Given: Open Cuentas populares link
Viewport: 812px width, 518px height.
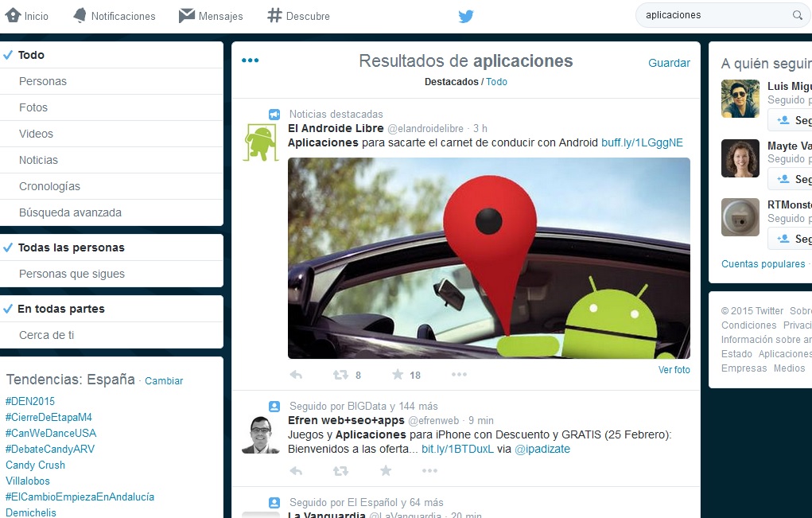Looking at the screenshot, I should (x=763, y=264).
